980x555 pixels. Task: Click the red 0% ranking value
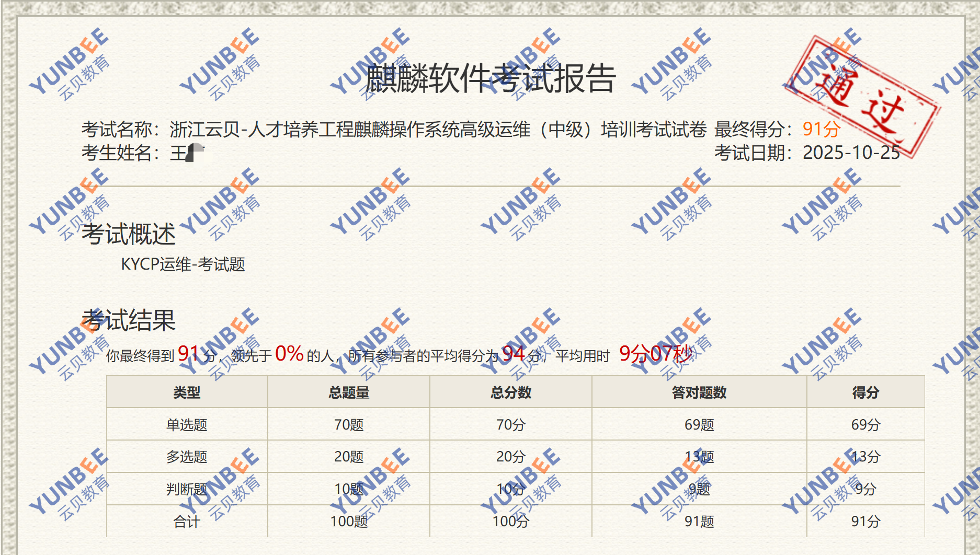click(289, 354)
